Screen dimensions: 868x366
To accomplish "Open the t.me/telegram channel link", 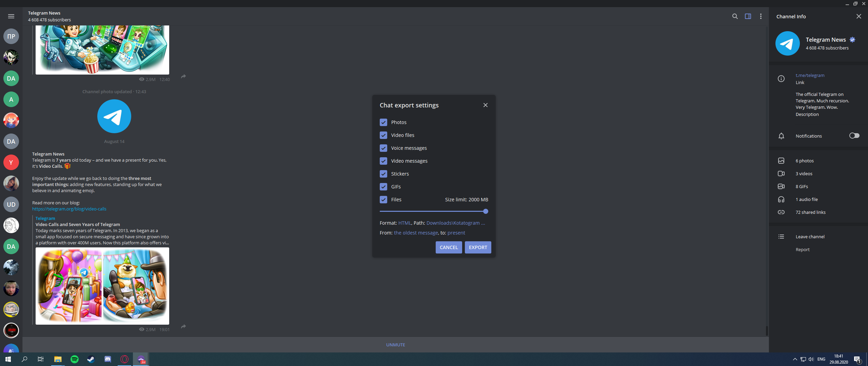I will (810, 75).
